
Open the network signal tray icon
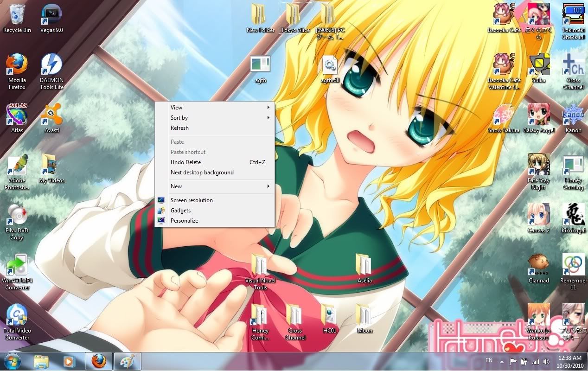(x=536, y=362)
